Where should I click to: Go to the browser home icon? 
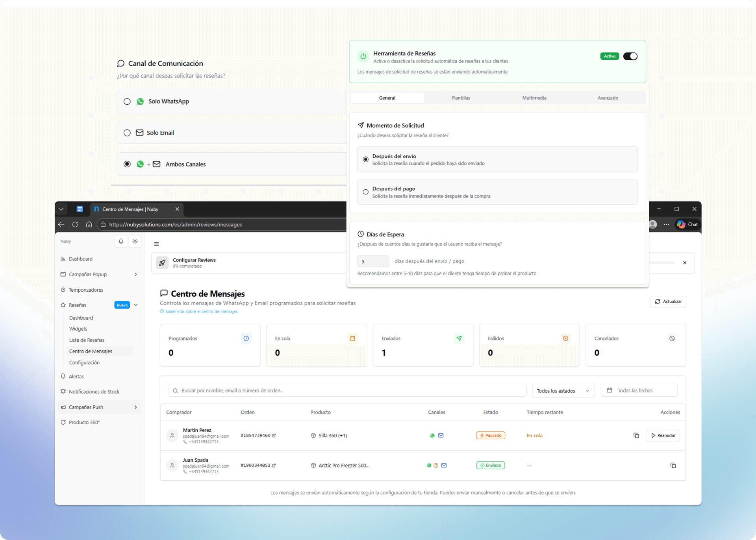point(89,224)
